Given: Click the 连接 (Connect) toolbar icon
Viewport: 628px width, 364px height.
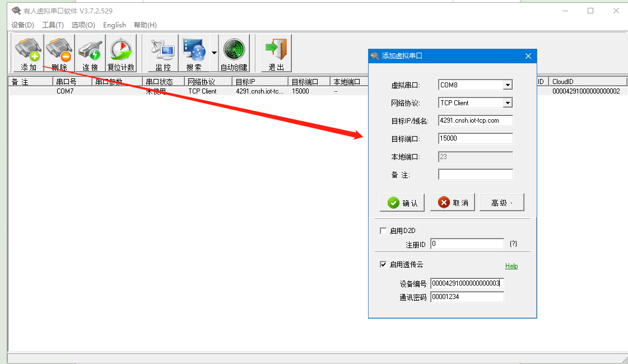Looking at the screenshot, I should [x=90, y=53].
